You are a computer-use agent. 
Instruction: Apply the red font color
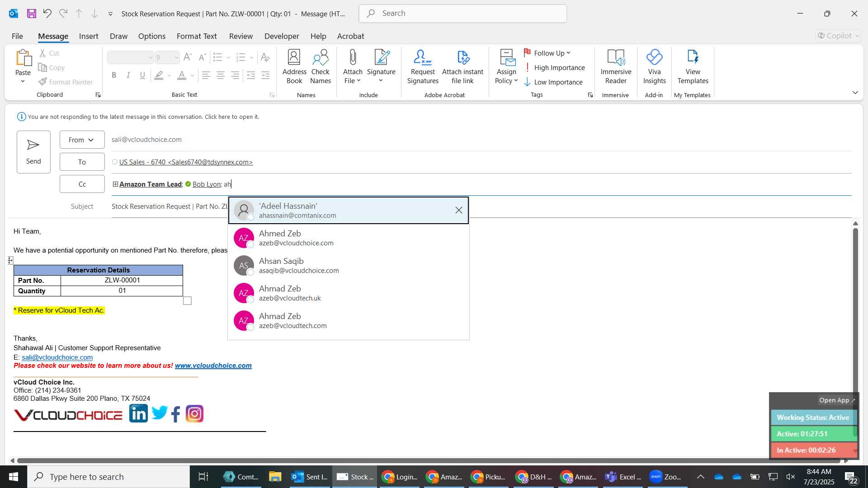pyautogui.click(x=182, y=75)
